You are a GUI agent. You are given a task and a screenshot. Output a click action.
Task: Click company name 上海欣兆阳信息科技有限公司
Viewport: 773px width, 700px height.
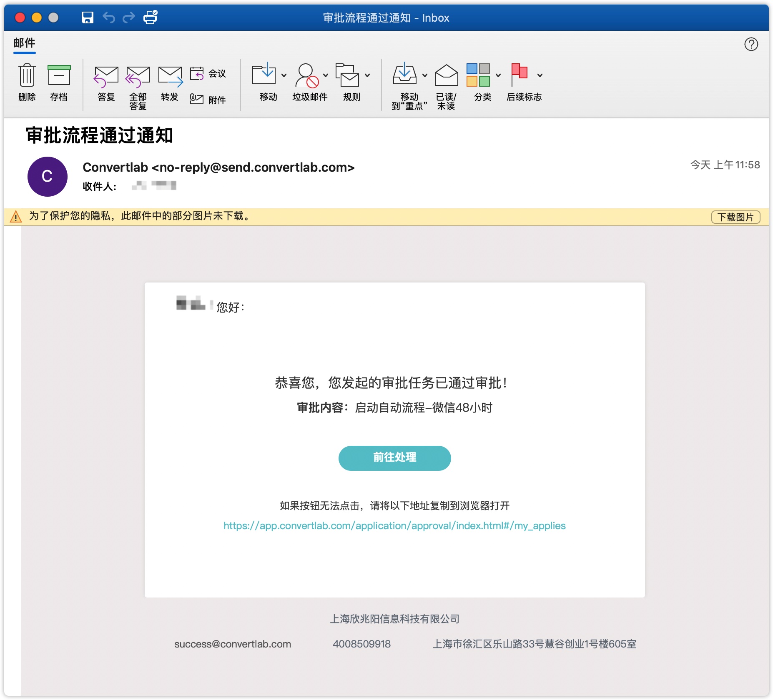click(394, 619)
